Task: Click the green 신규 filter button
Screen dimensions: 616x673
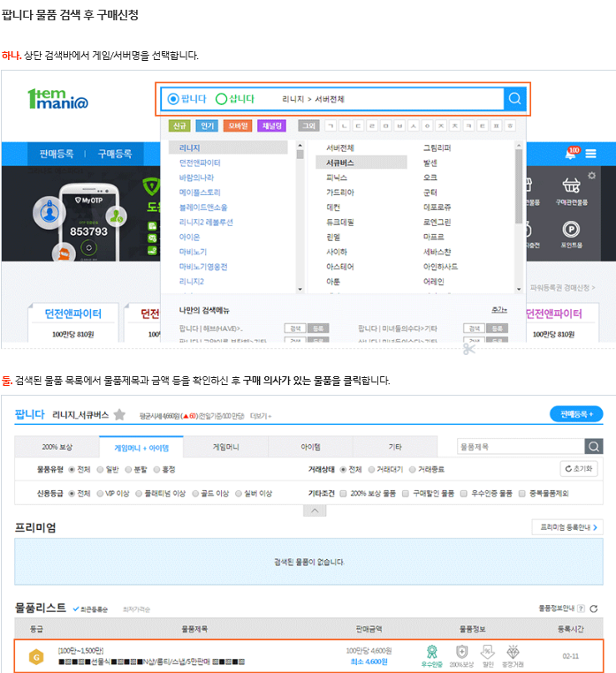Action: (179, 125)
